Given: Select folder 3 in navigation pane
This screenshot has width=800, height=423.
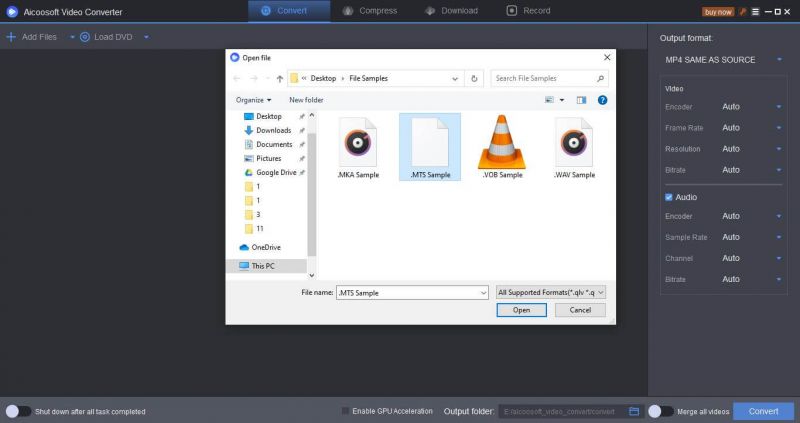Looking at the screenshot, I should pos(258,214).
